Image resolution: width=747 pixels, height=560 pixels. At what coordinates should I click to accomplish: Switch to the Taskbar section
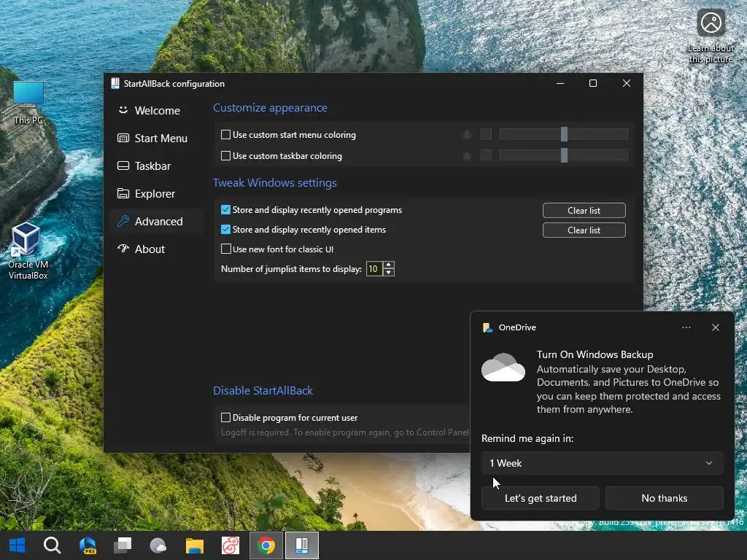[x=158, y=166]
